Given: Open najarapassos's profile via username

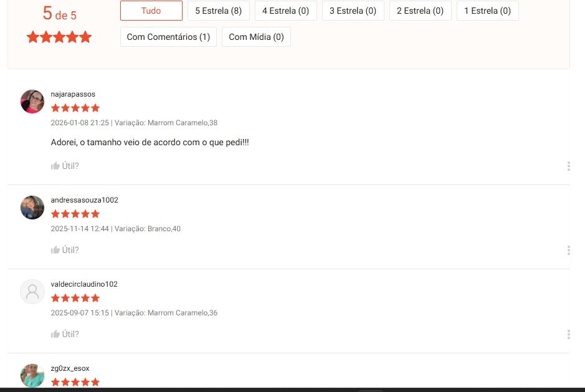Looking at the screenshot, I should click(72, 93).
